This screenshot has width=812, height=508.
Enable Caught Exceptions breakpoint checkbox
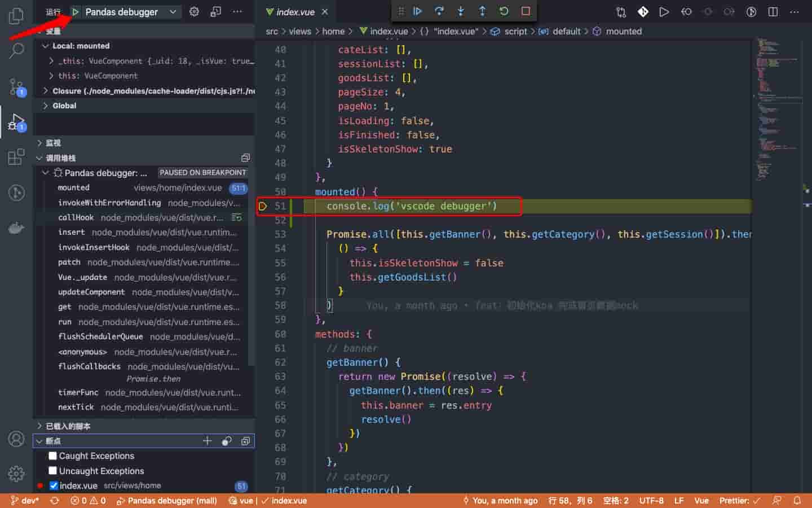tap(53, 456)
